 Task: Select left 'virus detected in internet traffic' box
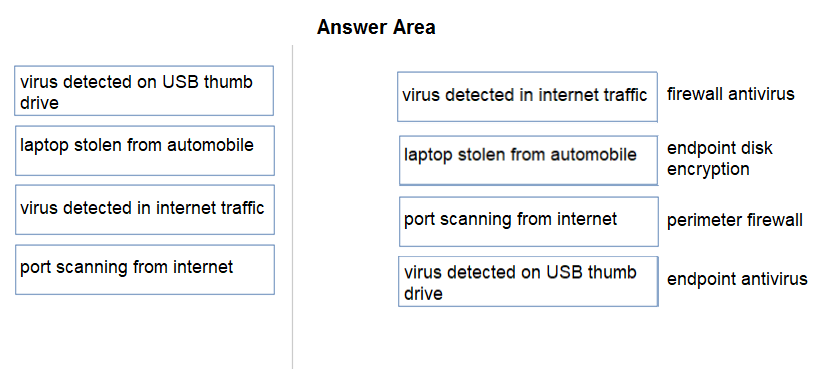click(144, 210)
